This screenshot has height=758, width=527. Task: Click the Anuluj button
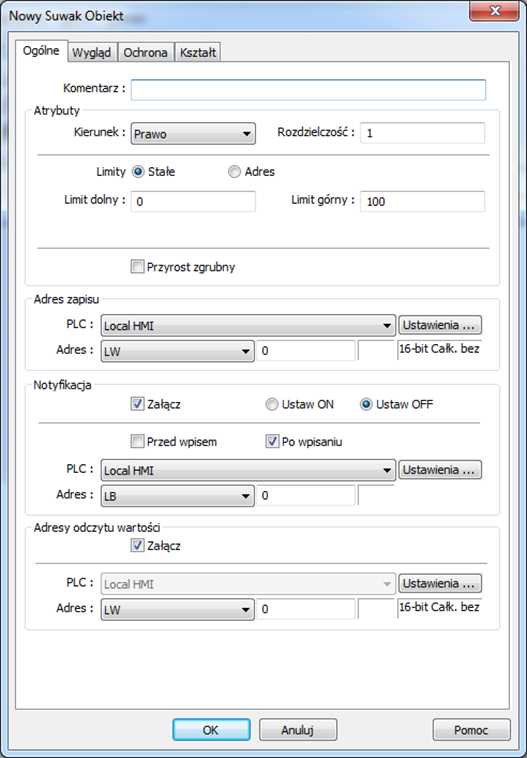[298, 730]
